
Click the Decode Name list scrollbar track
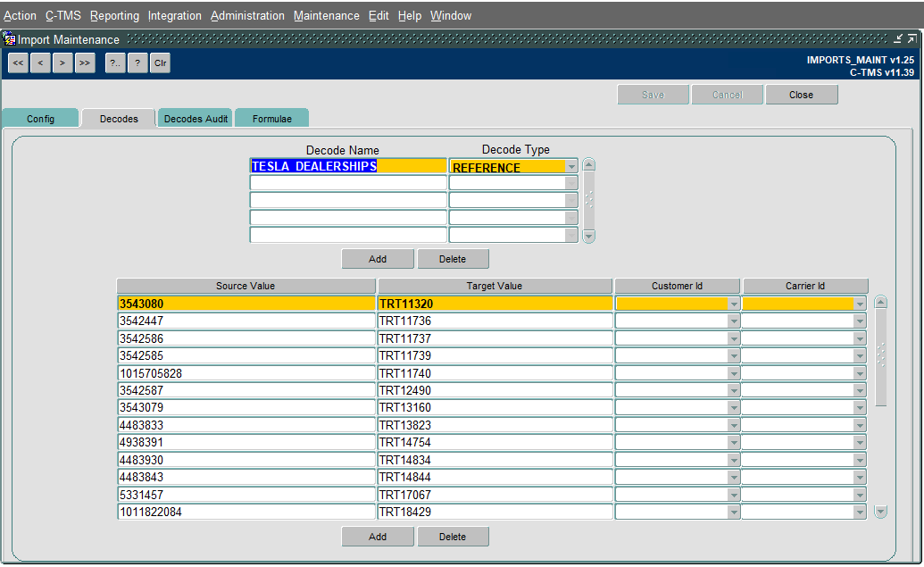click(588, 200)
